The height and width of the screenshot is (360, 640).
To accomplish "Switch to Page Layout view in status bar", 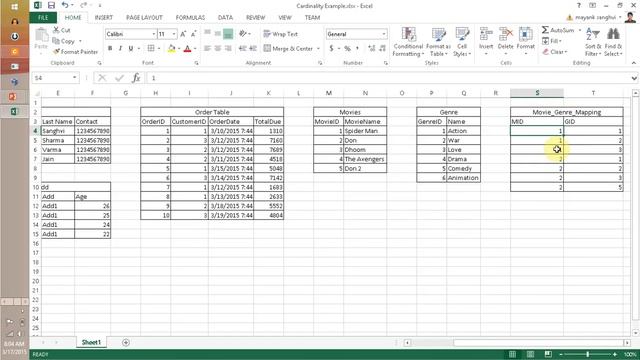I will (x=530, y=354).
